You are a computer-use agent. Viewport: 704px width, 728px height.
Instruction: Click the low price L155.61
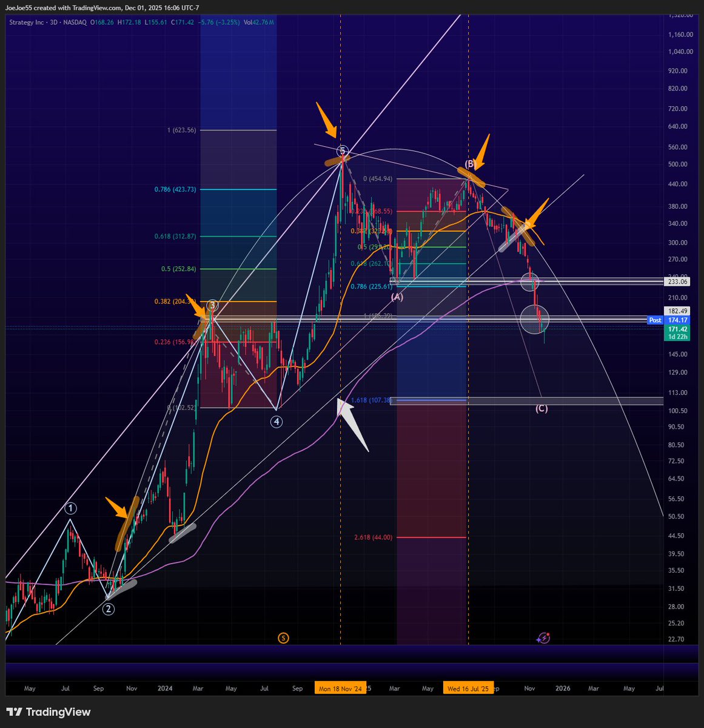click(156, 22)
